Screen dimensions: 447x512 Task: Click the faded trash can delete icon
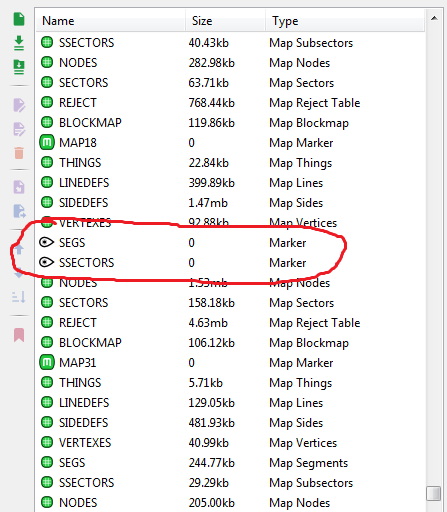[19, 153]
